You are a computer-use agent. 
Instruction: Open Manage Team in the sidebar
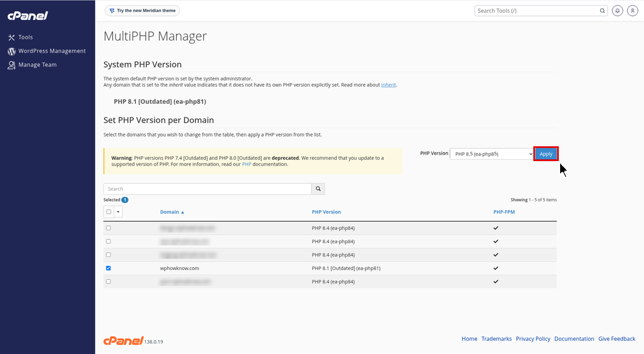click(x=37, y=65)
